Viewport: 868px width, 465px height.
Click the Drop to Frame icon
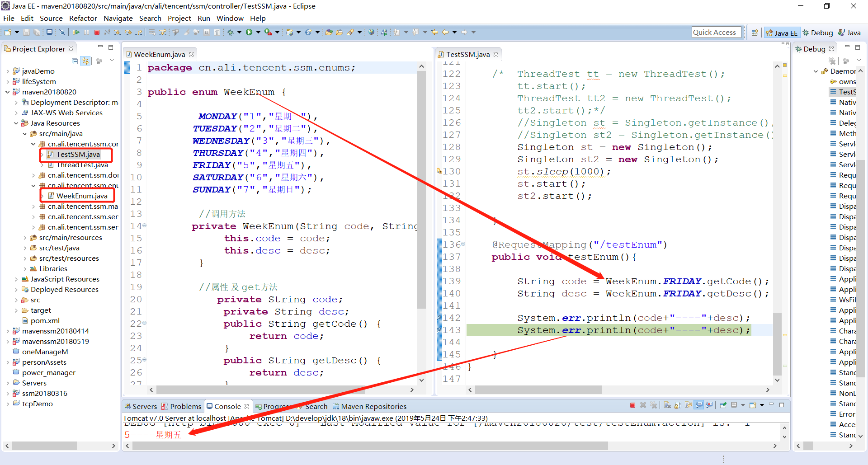(151, 32)
